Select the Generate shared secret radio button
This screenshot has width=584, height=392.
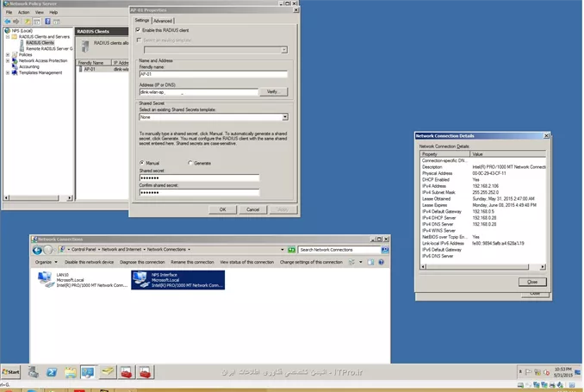pos(190,163)
